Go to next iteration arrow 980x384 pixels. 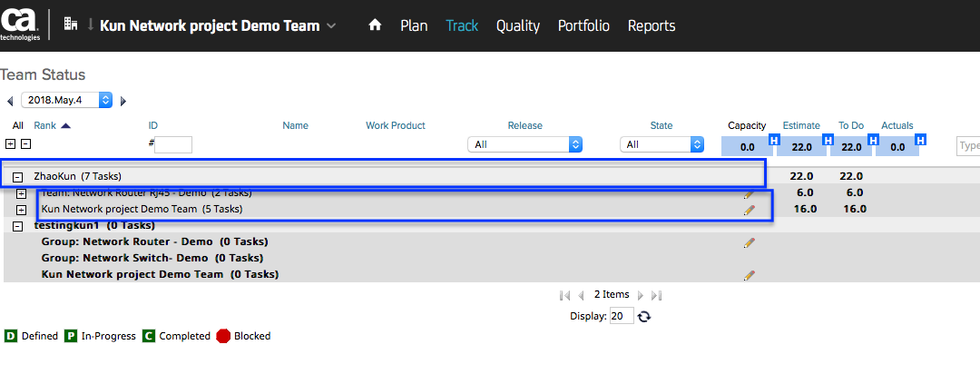tap(123, 101)
